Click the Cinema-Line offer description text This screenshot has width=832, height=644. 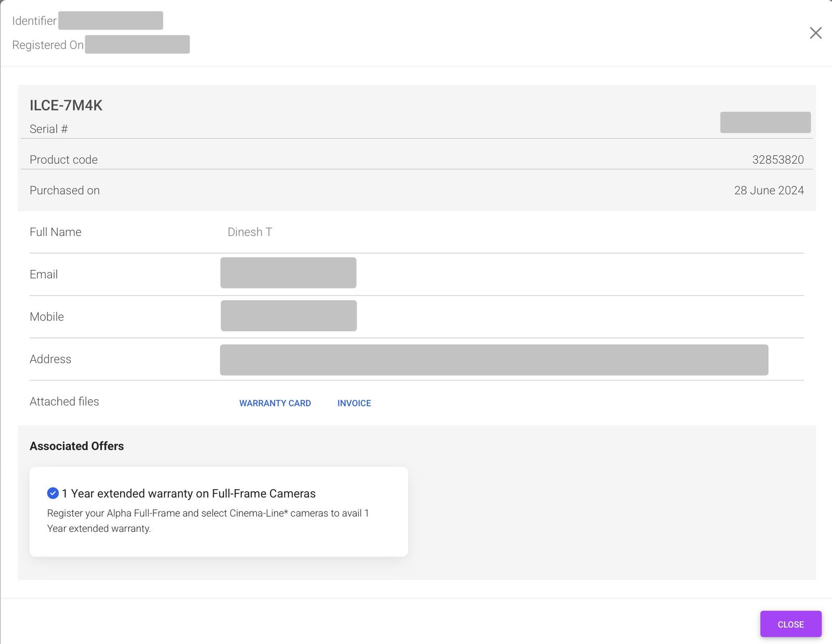207,520
